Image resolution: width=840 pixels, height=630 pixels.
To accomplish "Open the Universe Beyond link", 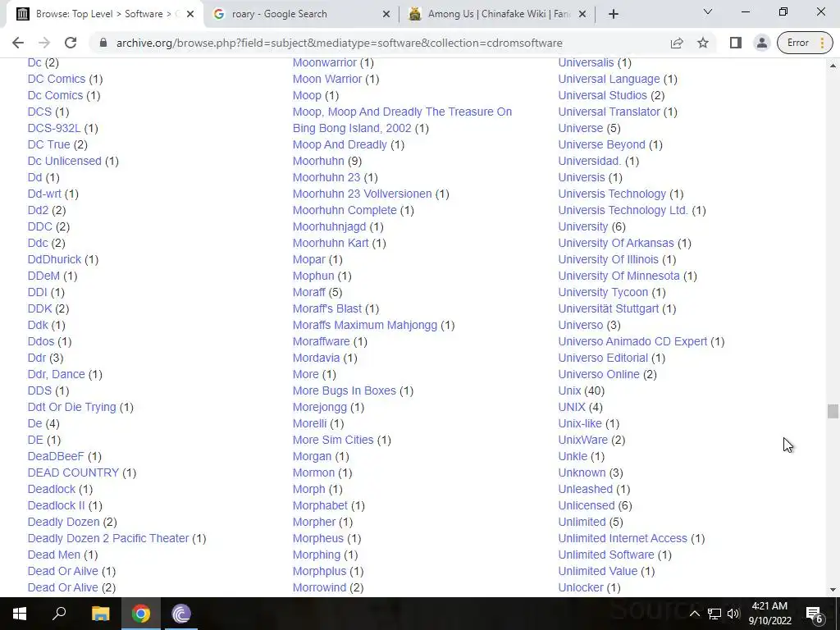I will click(601, 144).
